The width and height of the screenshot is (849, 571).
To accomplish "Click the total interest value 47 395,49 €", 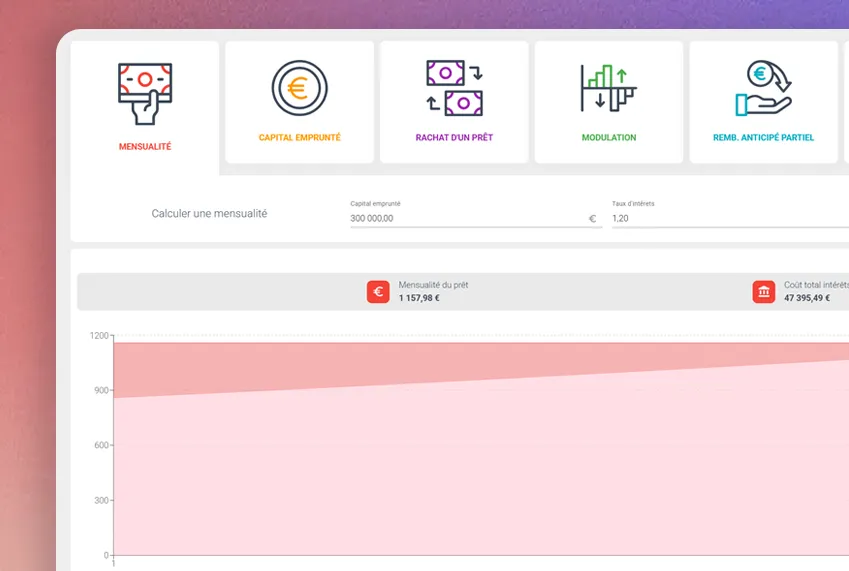I will pyautogui.click(x=807, y=298).
